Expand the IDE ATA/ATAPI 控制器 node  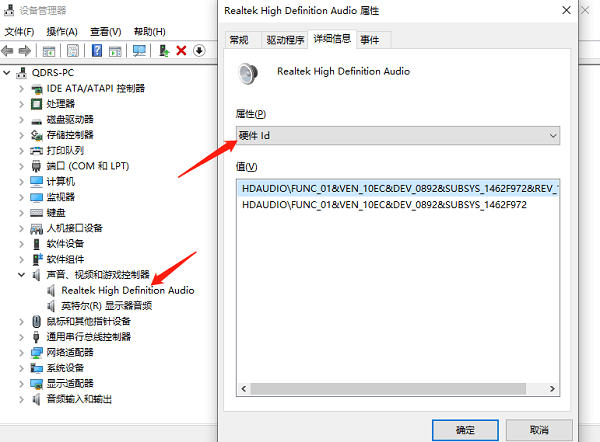point(21,89)
